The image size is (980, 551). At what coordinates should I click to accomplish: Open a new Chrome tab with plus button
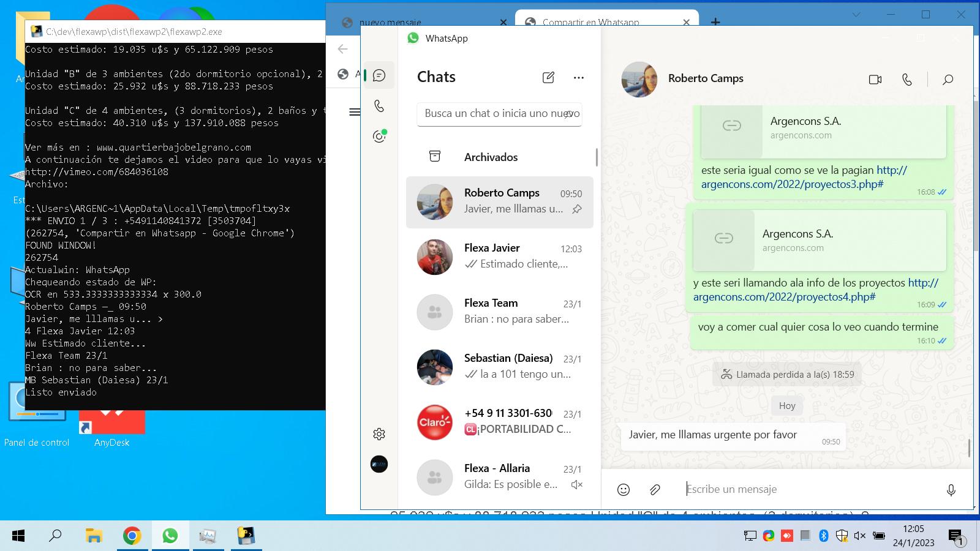715,22
